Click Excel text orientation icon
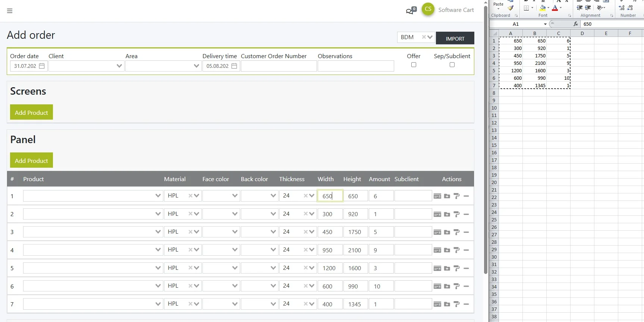The image size is (644, 322). coord(600,7)
